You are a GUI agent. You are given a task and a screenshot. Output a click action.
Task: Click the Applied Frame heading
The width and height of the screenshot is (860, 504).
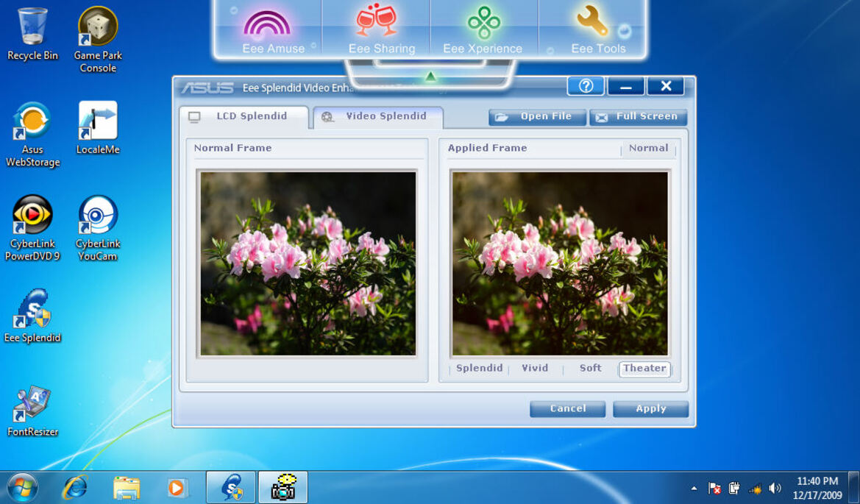coord(487,148)
